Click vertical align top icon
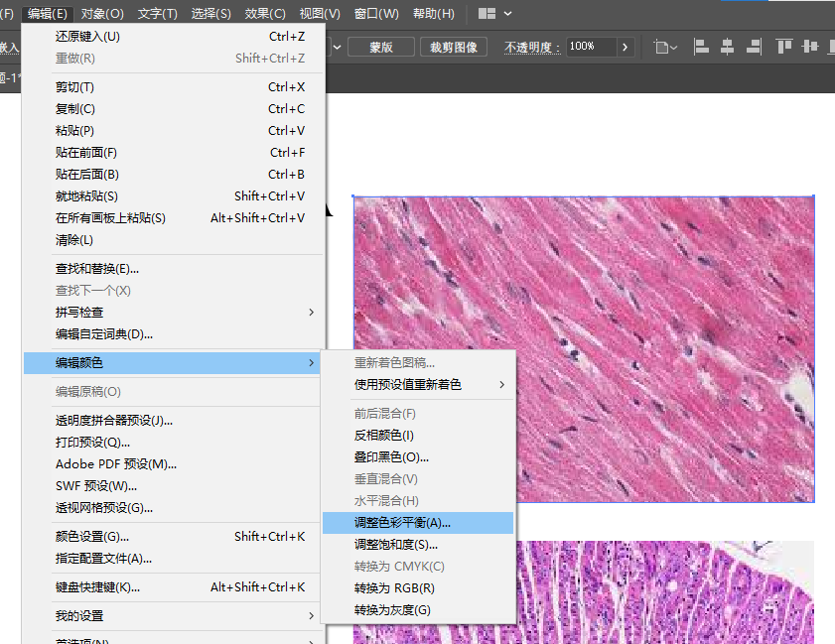This screenshot has width=835, height=644. click(x=784, y=47)
